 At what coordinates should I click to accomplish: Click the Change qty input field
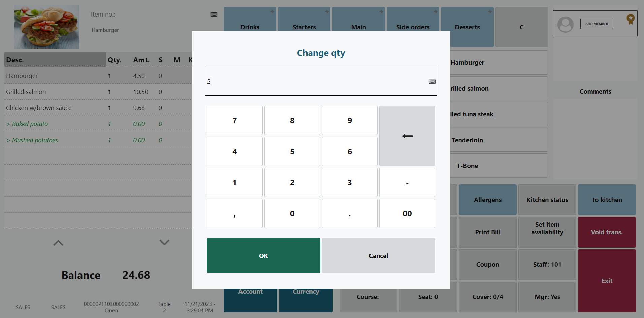coord(321,81)
